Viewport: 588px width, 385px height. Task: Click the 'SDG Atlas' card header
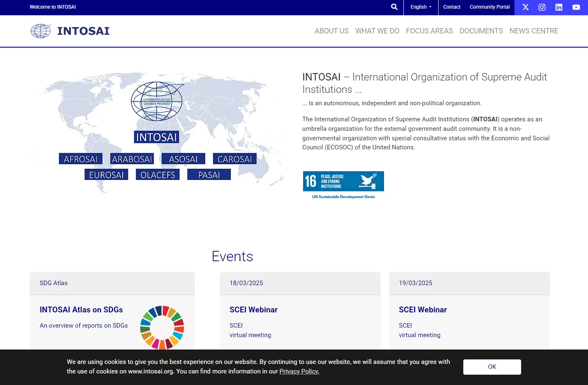click(112, 283)
